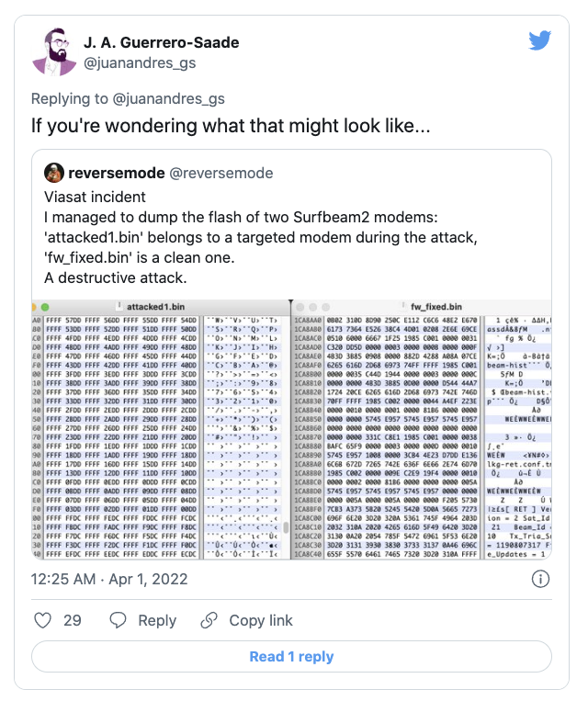The image size is (588, 701).
Task: Click the Copy link text label
Action: (261, 621)
